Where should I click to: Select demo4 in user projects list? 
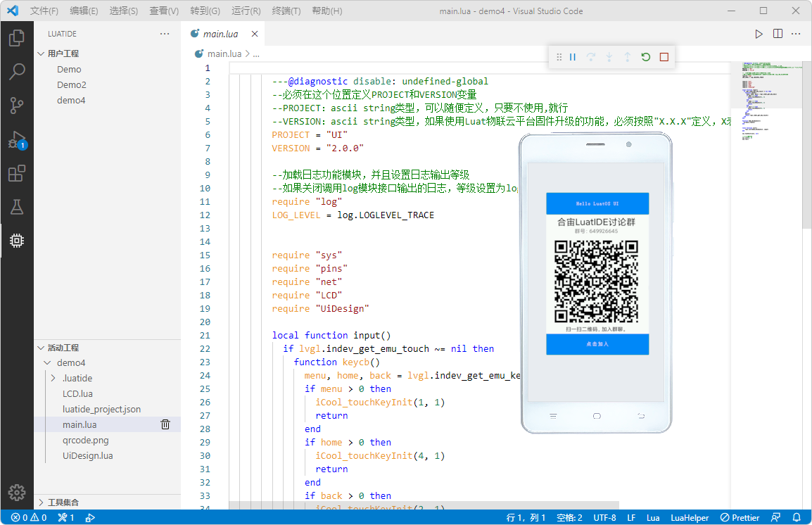click(108, 100)
